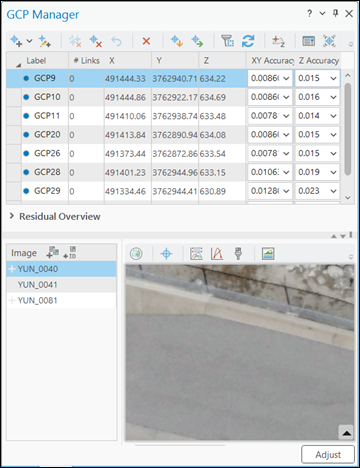This screenshot has height=468, width=360.
Task: Open Z Accuracy dropdown for GCP29
Action: click(333, 191)
